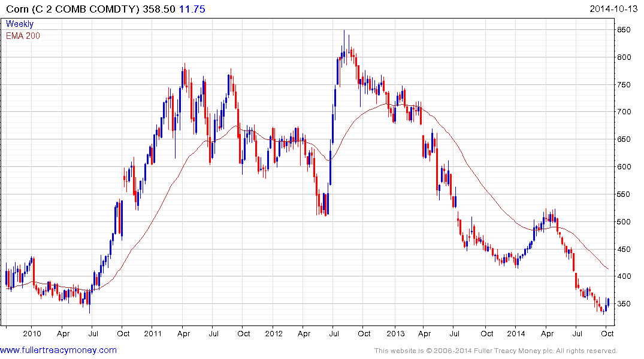This screenshot has width=644, height=359.
Task: Select the price value 358.50
Action: pyautogui.click(x=159, y=9)
